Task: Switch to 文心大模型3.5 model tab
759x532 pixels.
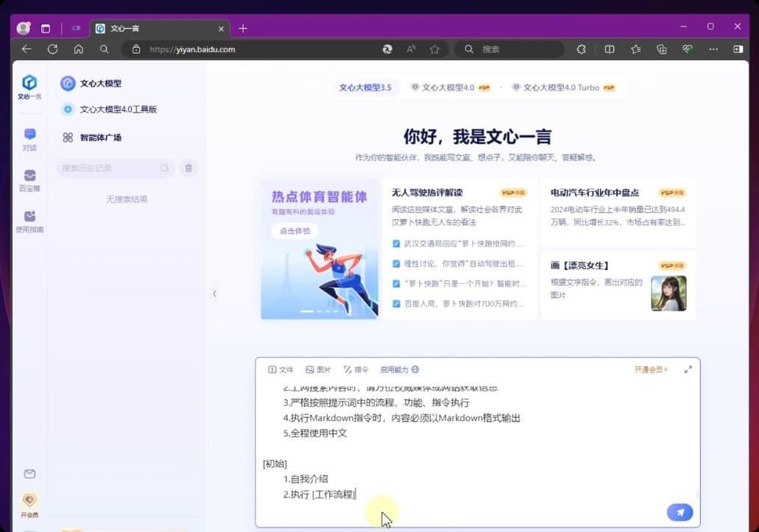Action: pos(365,87)
